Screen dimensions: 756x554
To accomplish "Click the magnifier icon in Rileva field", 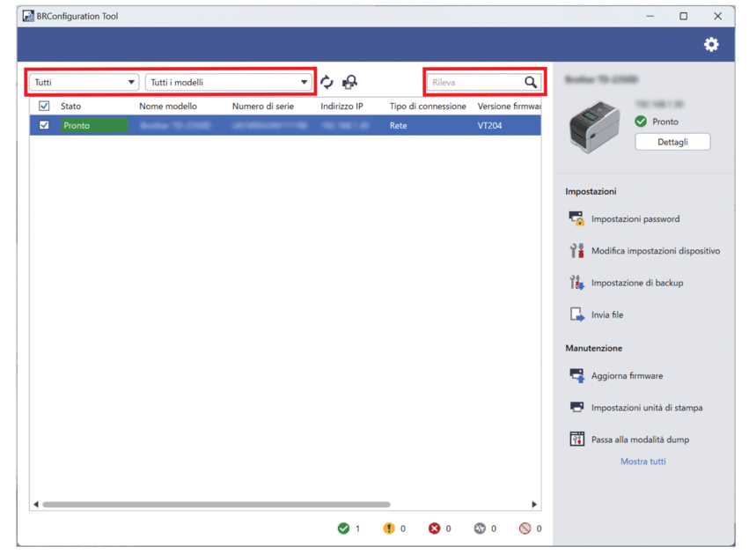I will coord(531,82).
